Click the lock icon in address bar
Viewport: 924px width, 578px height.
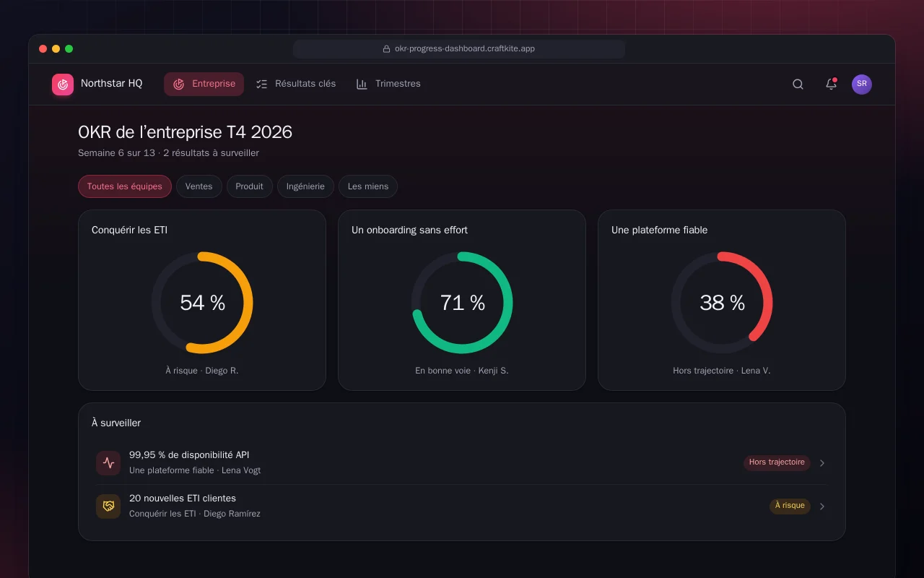(386, 49)
